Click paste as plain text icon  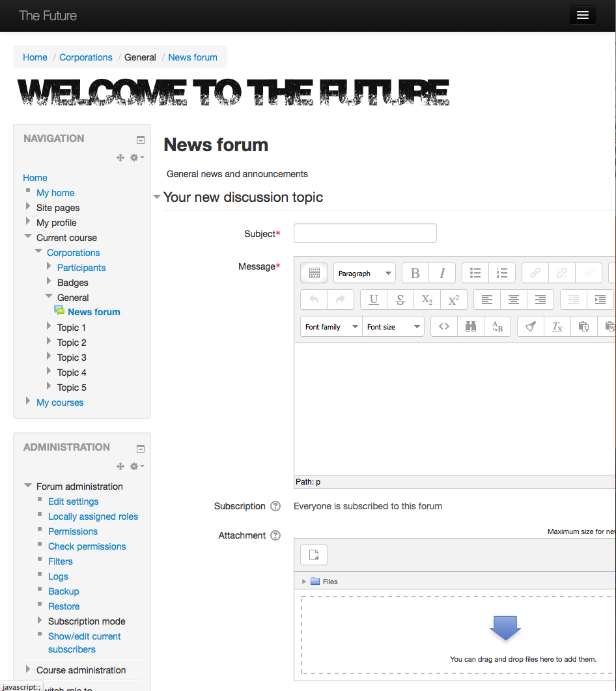(x=584, y=326)
